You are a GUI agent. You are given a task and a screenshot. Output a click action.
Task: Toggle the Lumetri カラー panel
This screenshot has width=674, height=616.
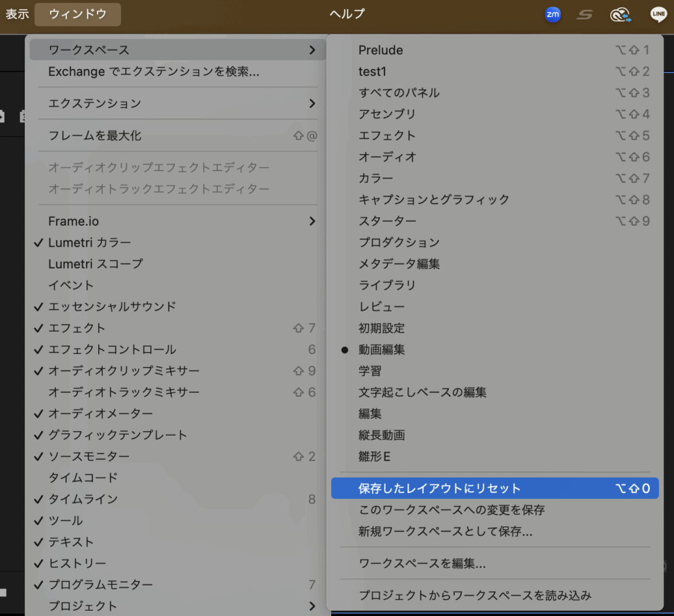click(178, 242)
